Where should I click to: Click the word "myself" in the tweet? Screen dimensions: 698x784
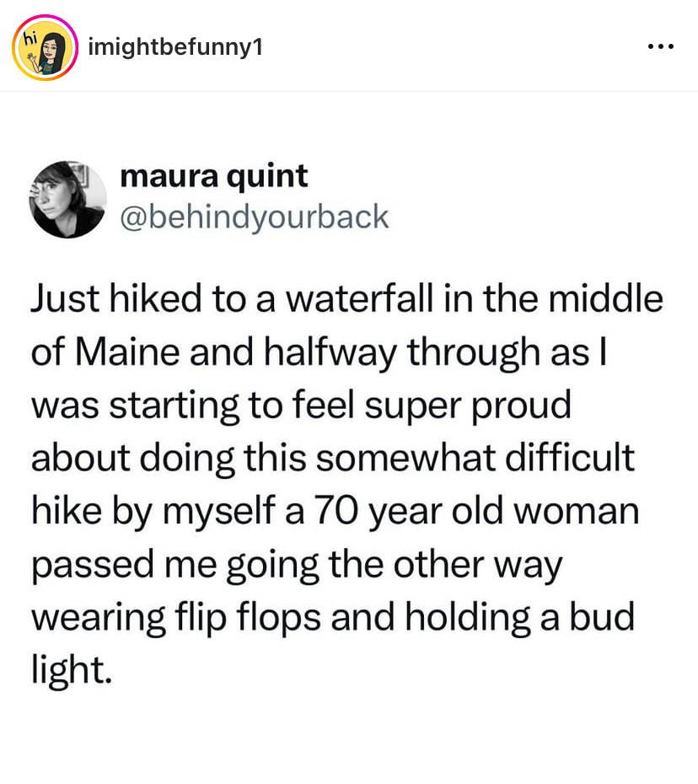coord(232,513)
